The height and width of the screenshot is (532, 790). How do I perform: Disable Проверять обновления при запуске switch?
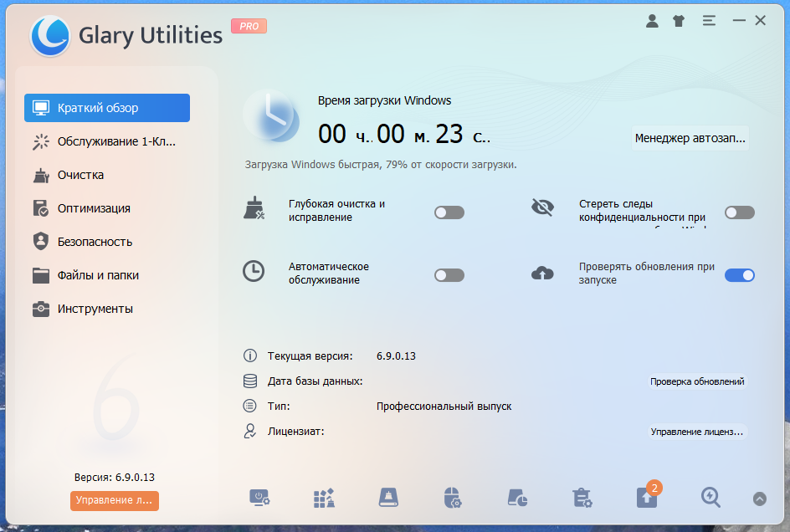pyautogui.click(x=740, y=275)
